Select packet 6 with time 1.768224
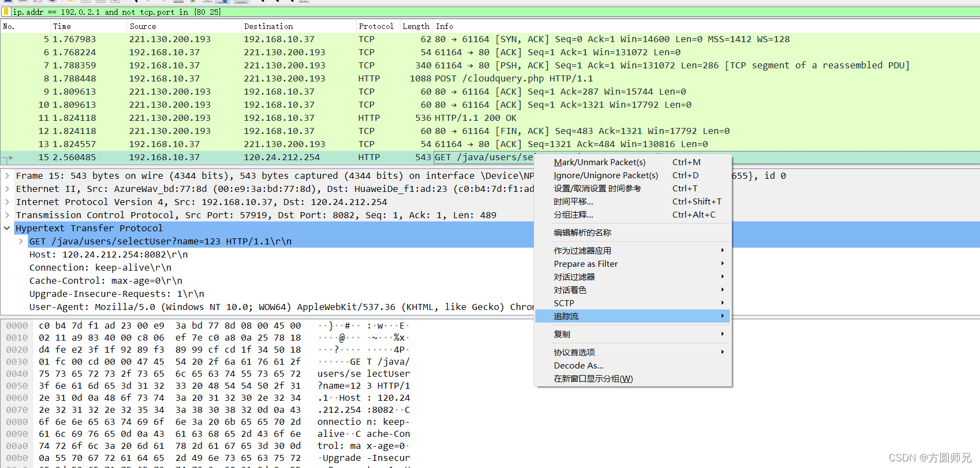980x468 pixels. (490, 52)
